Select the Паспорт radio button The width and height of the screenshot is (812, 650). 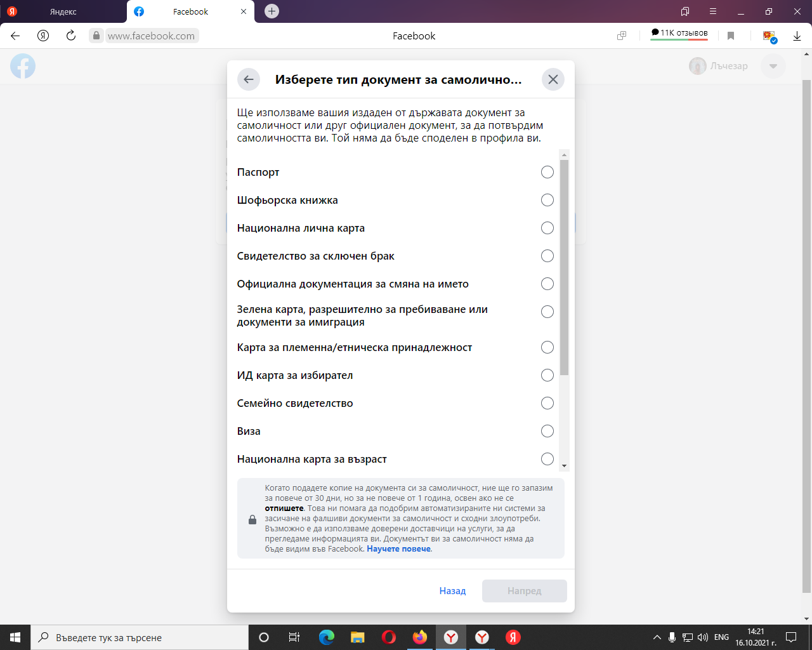coord(547,172)
